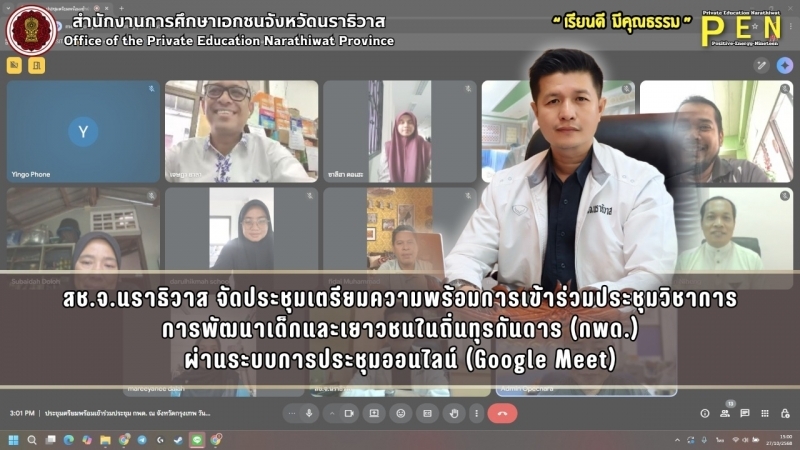This screenshot has width=800, height=450.
Task: Click first yellow square icon below logo
Action: pos(14,65)
